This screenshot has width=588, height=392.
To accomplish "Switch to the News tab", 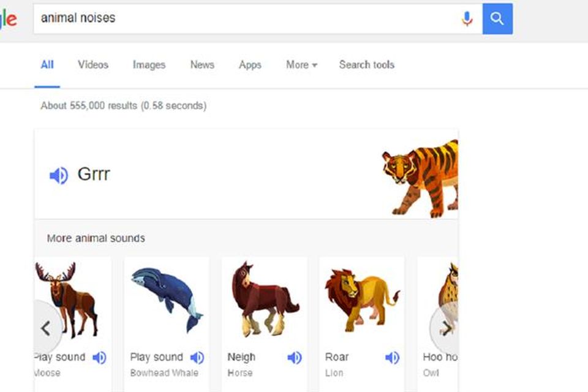I will point(202,65).
